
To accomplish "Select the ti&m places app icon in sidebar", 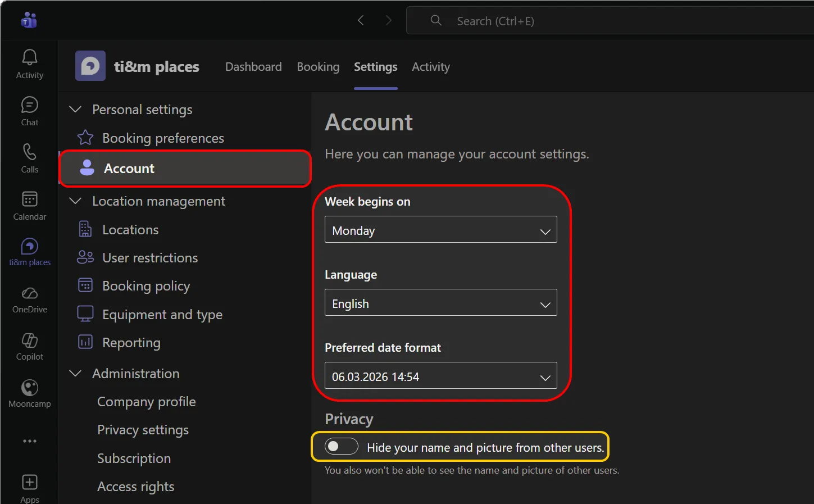I will point(29,252).
